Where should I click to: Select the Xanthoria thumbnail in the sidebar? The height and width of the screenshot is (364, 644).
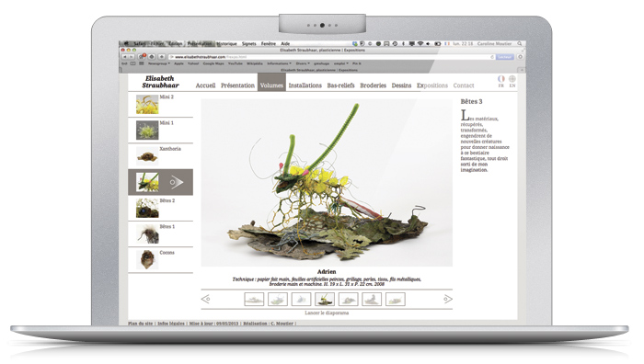[x=160, y=156]
